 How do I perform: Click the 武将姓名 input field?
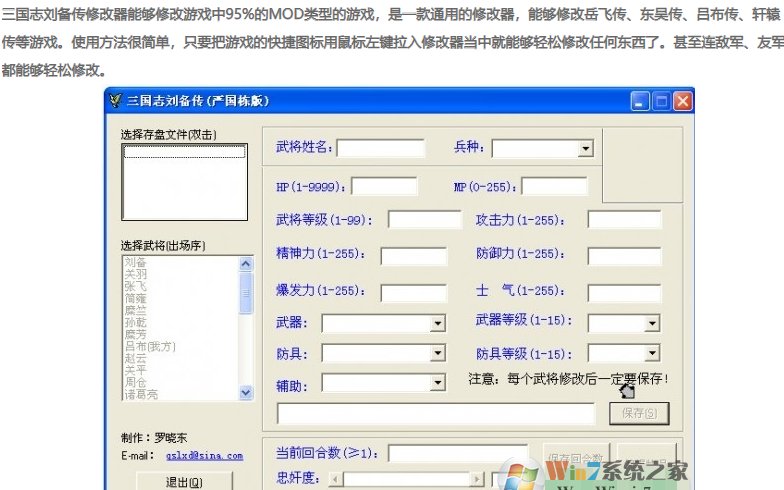380,148
